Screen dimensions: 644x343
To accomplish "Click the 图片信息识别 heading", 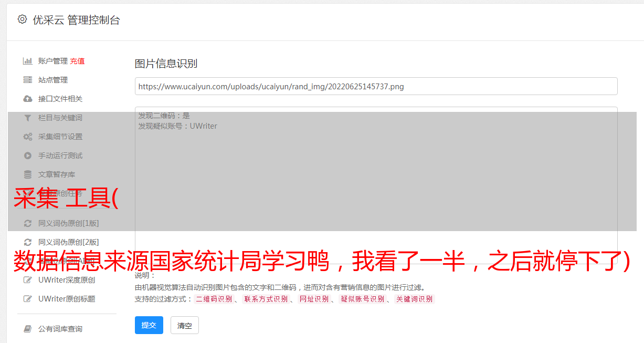I will (166, 64).
